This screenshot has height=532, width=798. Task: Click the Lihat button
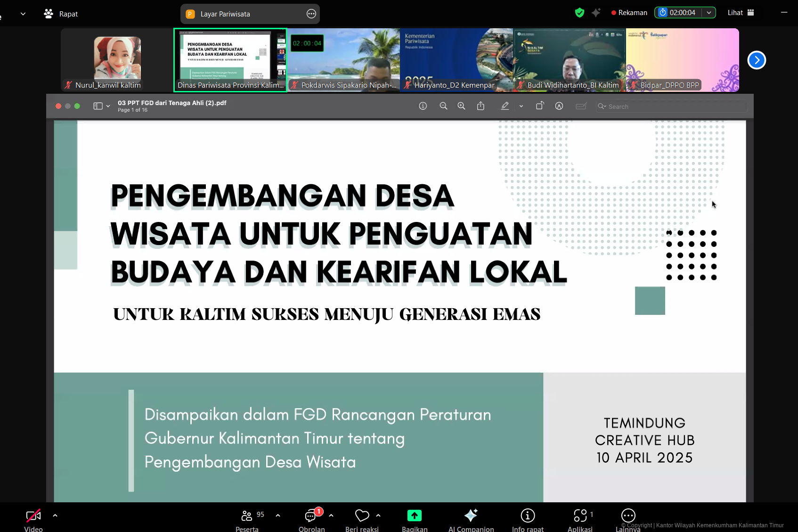click(x=734, y=12)
